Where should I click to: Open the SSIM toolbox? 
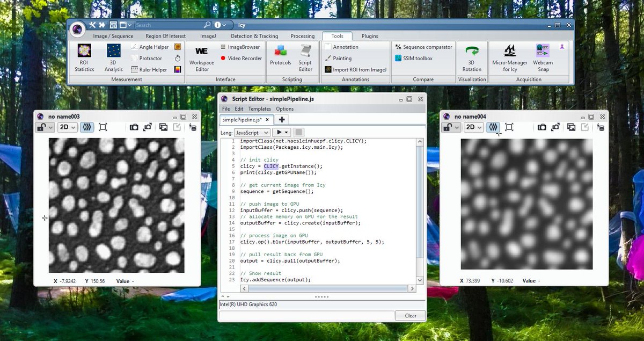(413, 58)
